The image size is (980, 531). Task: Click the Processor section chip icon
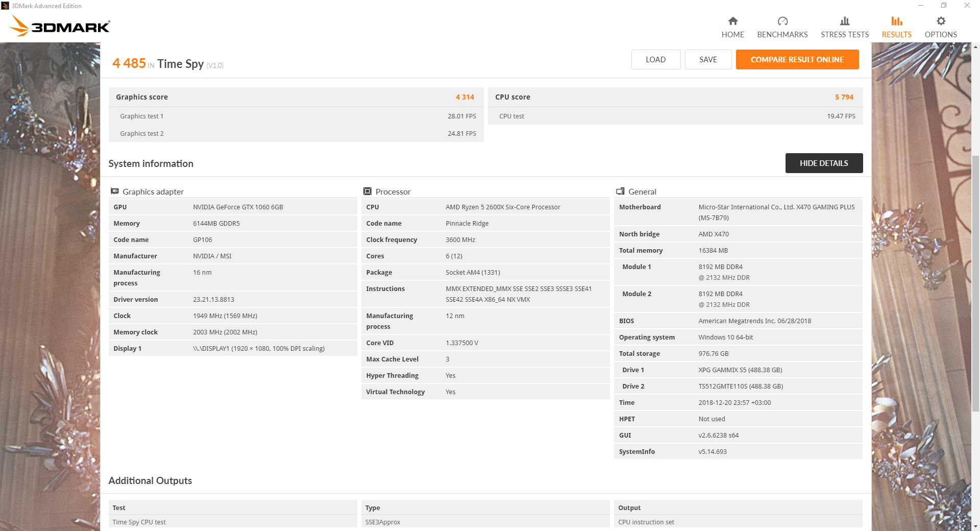tap(367, 191)
